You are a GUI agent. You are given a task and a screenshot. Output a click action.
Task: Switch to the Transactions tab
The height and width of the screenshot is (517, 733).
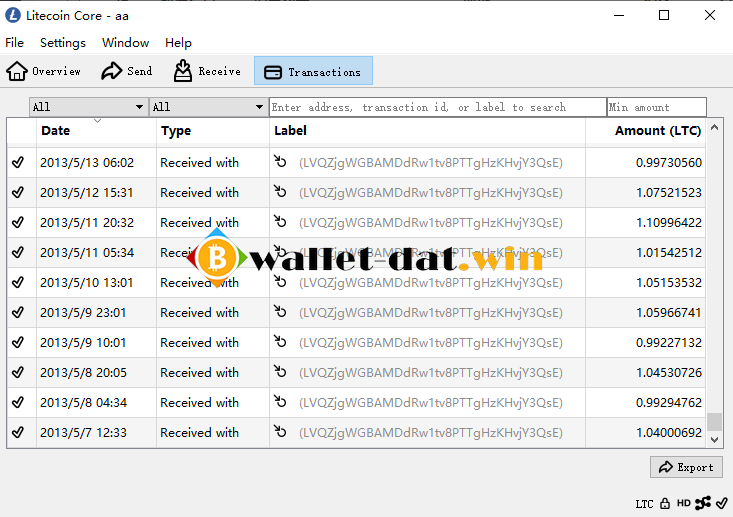click(313, 71)
